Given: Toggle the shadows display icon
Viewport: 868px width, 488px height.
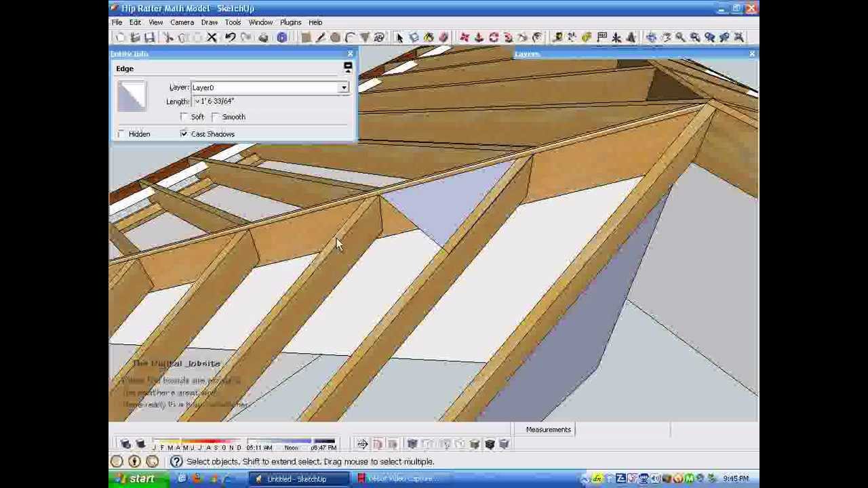Looking at the screenshot, I should tap(140, 444).
